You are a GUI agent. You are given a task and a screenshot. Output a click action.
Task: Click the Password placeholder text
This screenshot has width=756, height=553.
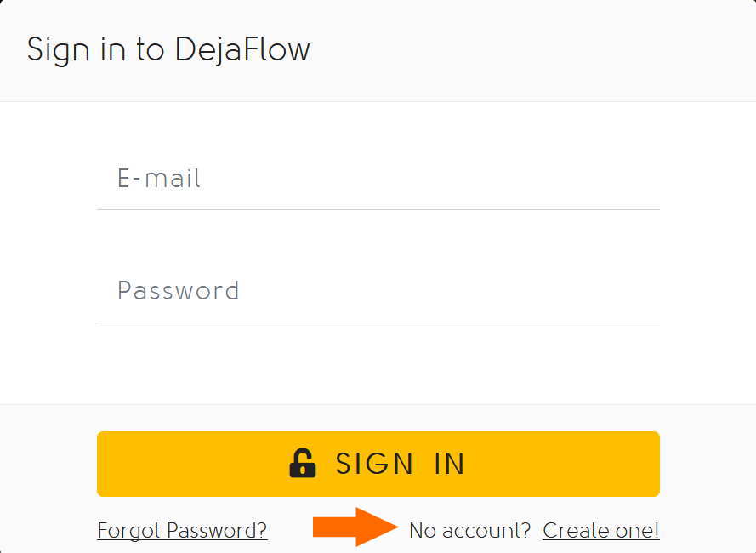[178, 291]
